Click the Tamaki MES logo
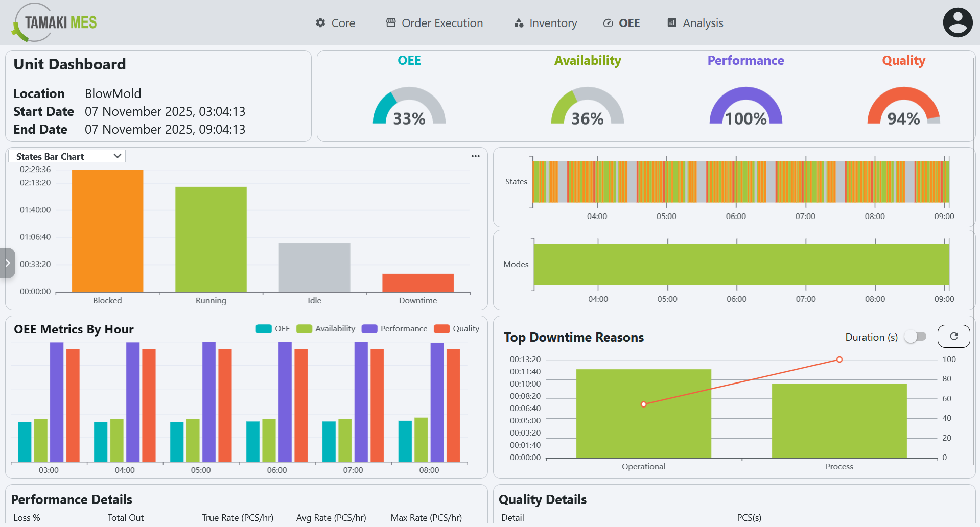This screenshot has width=980, height=527. pos(53,22)
